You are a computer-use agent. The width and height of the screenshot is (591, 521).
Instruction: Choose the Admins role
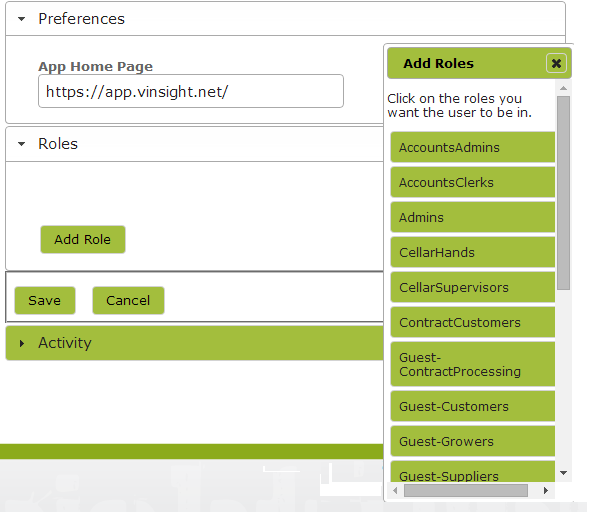[473, 218]
